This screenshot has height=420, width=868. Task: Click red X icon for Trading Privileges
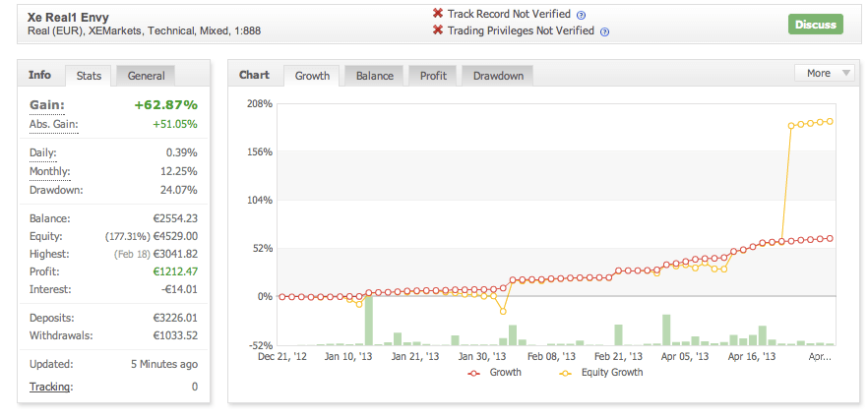point(438,30)
